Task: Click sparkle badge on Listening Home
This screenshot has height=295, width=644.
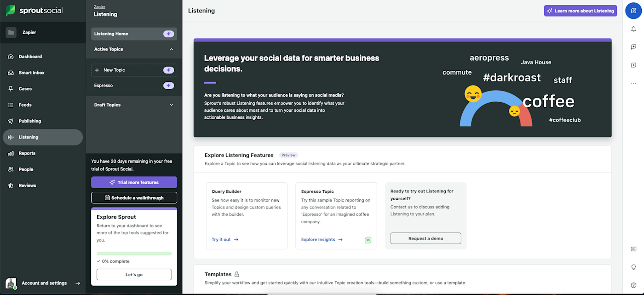Action: pos(169,34)
